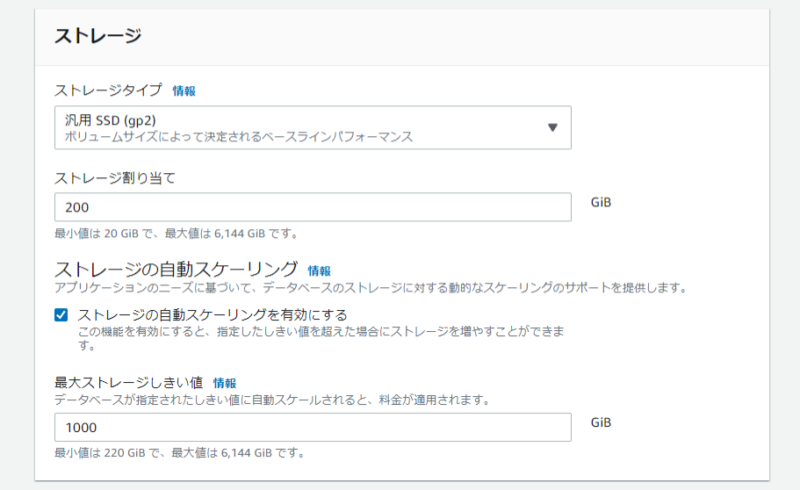Screen dimensions: 800x490
Task: Click the ストレージの自動スケーリング subsection heading
Action: pyautogui.click(x=176, y=269)
